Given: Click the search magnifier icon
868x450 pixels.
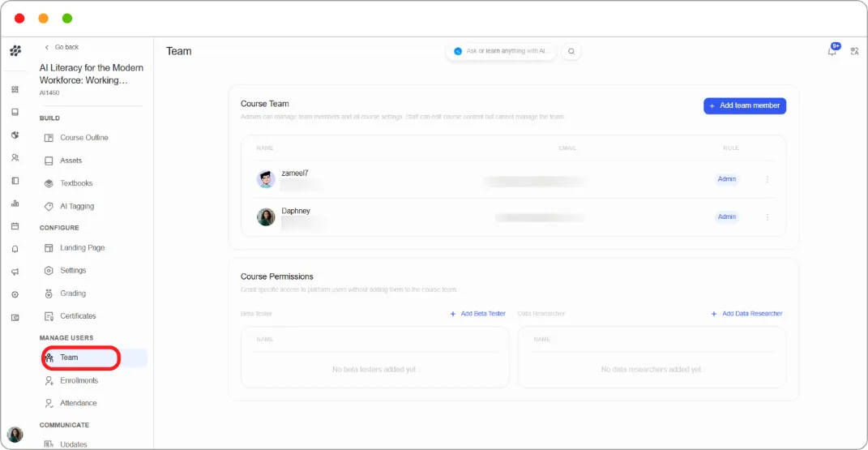Looking at the screenshot, I should pos(571,51).
